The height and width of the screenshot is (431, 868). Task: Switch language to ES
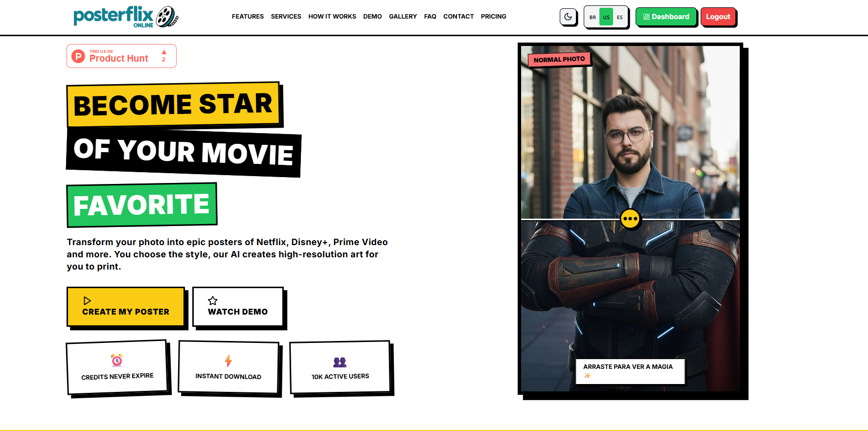[619, 17]
